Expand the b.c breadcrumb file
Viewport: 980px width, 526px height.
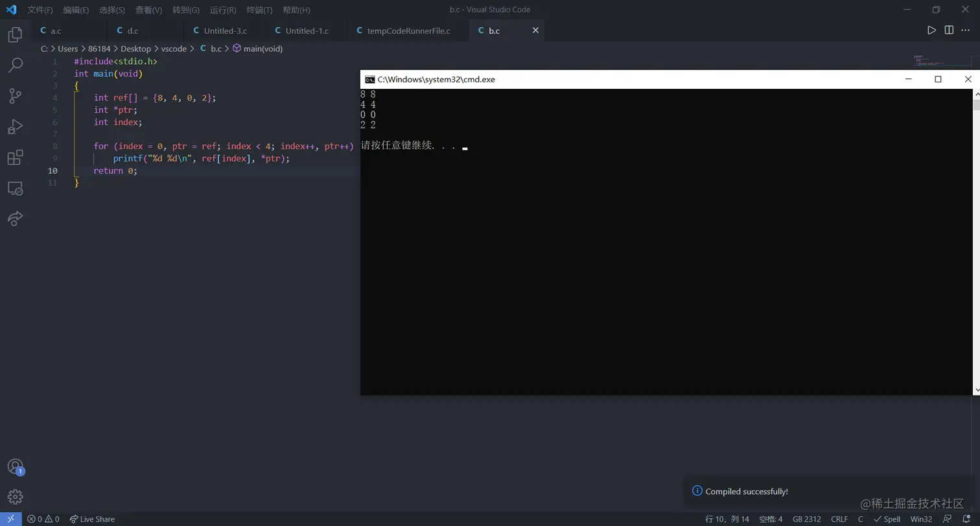pyautogui.click(x=211, y=49)
